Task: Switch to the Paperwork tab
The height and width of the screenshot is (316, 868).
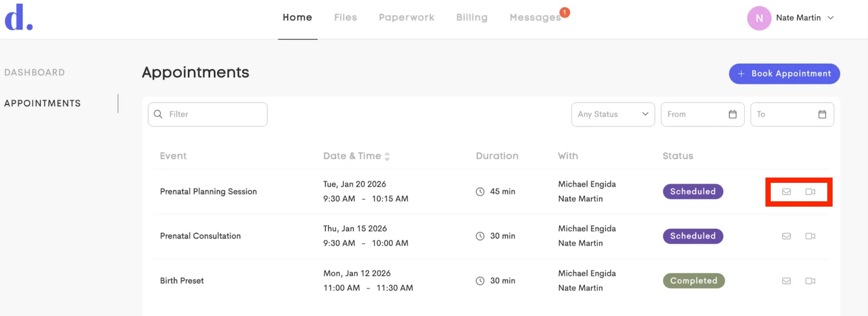Action: [407, 17]
